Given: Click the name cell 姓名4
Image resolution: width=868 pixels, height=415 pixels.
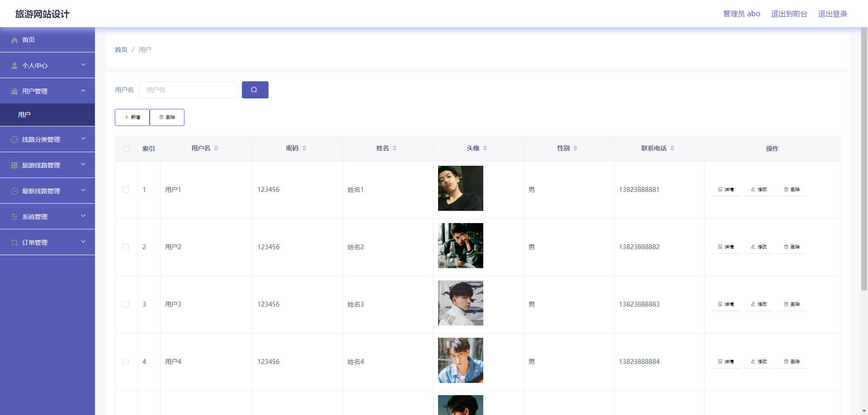Looking at the screenshot, I should point(356,362).
